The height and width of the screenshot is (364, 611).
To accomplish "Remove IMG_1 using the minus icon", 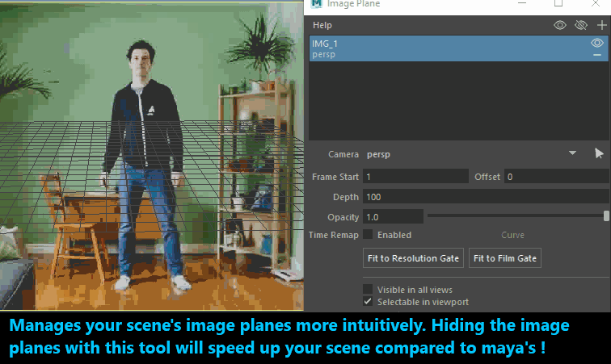I will pyautogui.click(x=598, y=55).
